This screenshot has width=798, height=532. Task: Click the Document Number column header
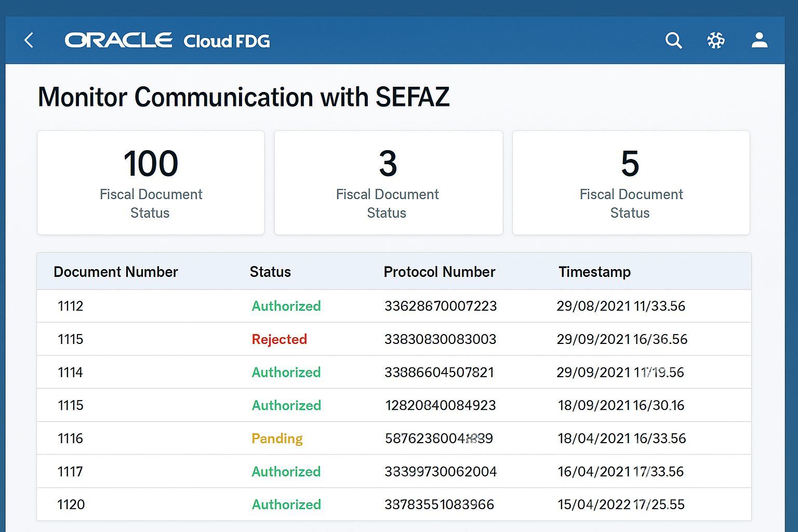tap(115, 271)
